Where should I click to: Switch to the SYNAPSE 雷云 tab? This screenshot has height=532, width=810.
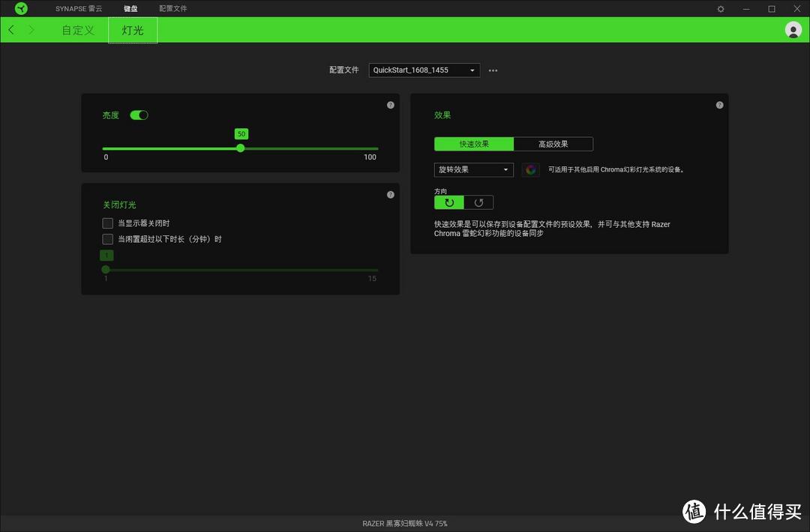[79, 9]
